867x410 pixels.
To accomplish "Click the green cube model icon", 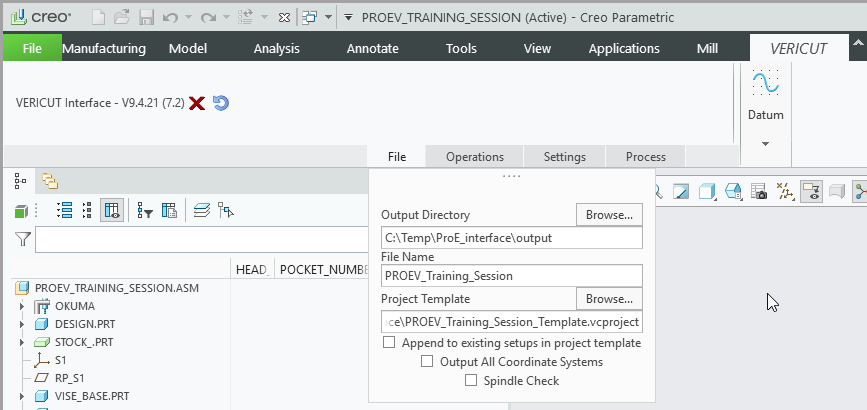I will tap(21, 210).
